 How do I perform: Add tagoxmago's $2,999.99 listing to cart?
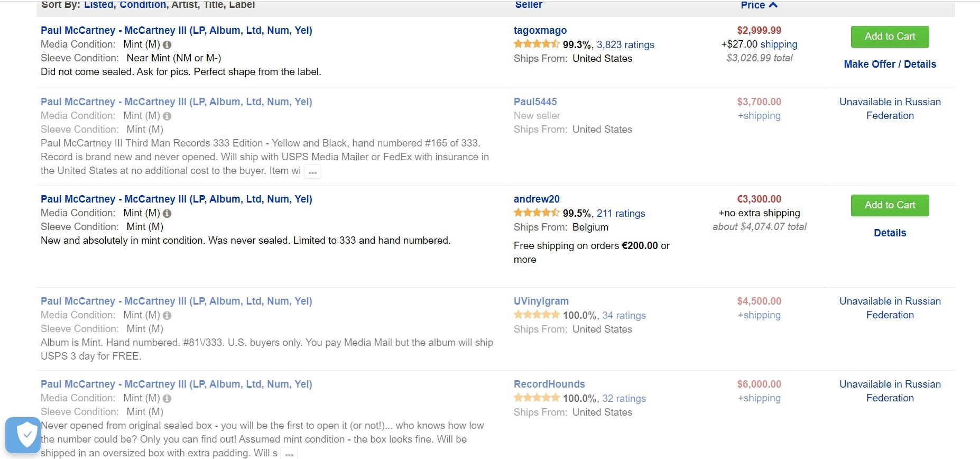tap(890, 36)
